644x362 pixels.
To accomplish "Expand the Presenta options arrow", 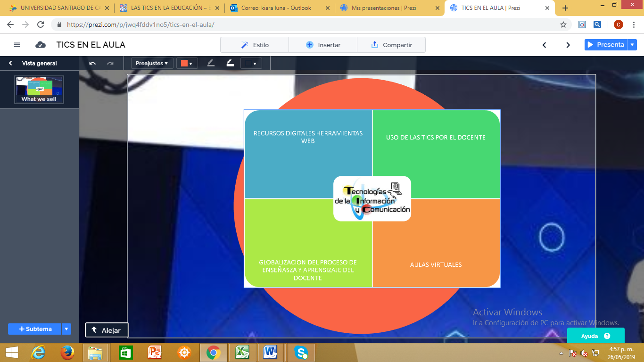I will [x=633, y=45].
